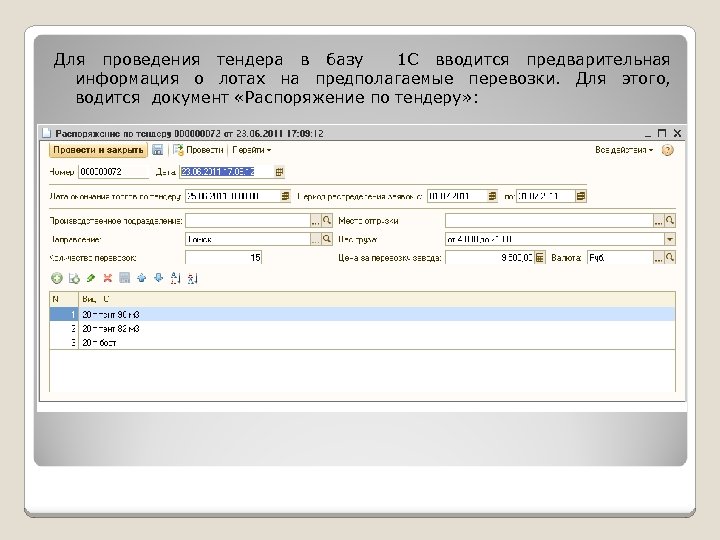The width and height of the screenshot is (720, 540).
Task: Click the Производственное подразделение input field
Action: pos(248,221)
